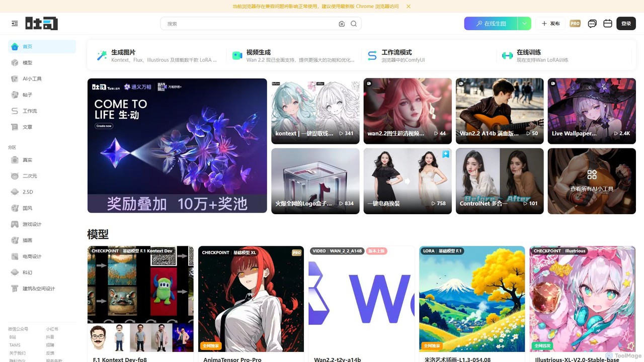Click the PRO badge in header
644x362 pixels.
tap(575, 24)
